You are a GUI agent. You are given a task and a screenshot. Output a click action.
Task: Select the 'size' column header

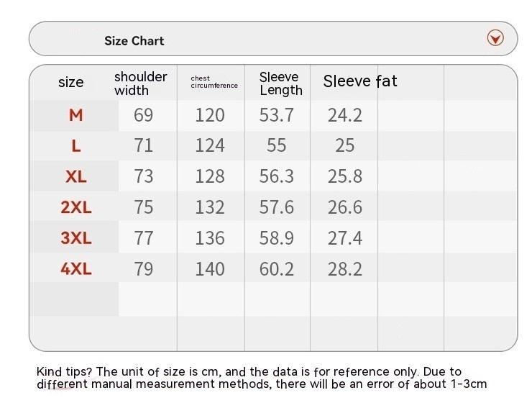coord(71,82)
